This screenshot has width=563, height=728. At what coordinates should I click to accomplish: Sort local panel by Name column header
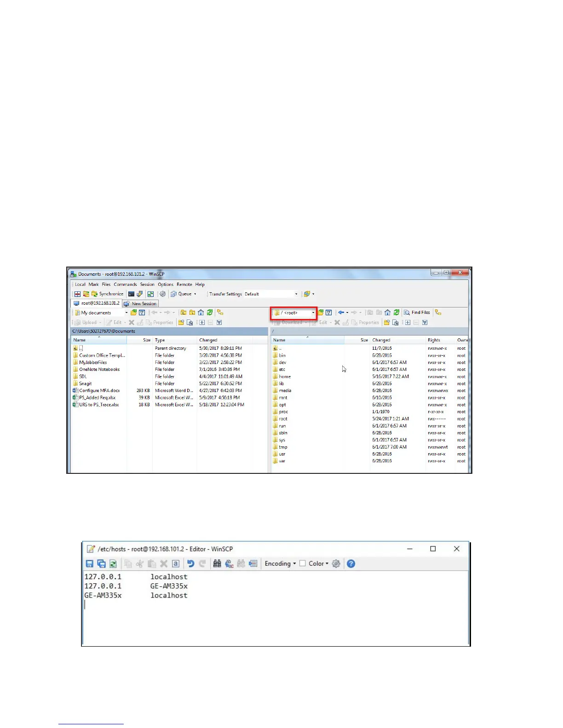click(99, 340)
